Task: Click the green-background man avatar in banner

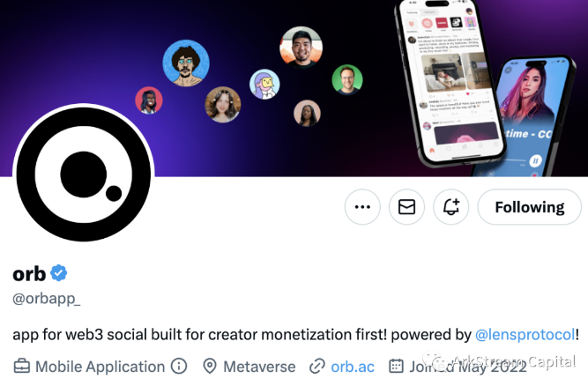Action: [346, 80]
